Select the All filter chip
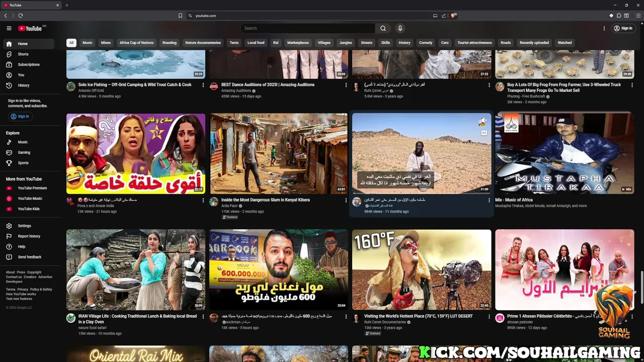The height and width of the screenshot is (362, 644). [x=71, y=43]
